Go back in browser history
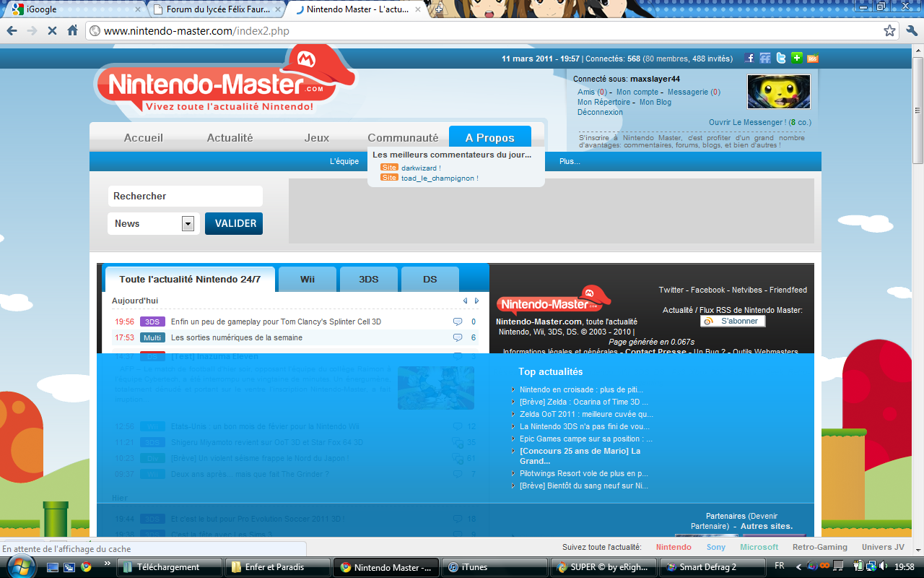Screen dimensions: 924x578 tap(12, 30)
